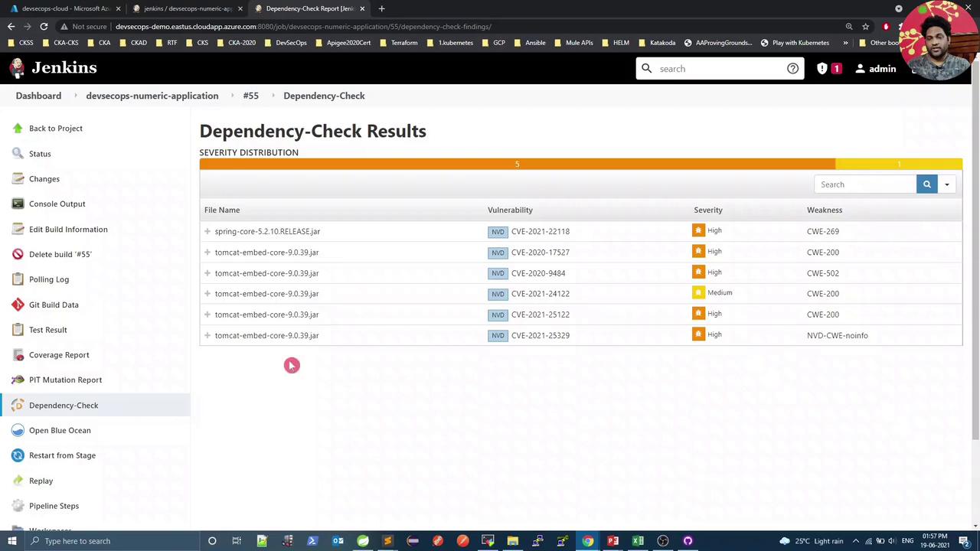This screenshot has height=551, width=980.
Task: Focus the results table Search input
Action: pyautogui.click(x=865, y=184)
